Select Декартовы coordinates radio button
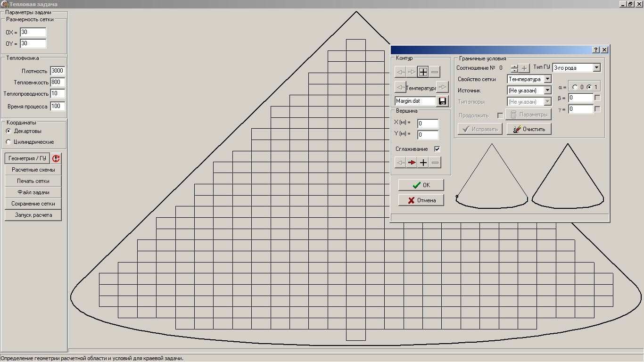 pyautogui.click(x=8, y=131)
